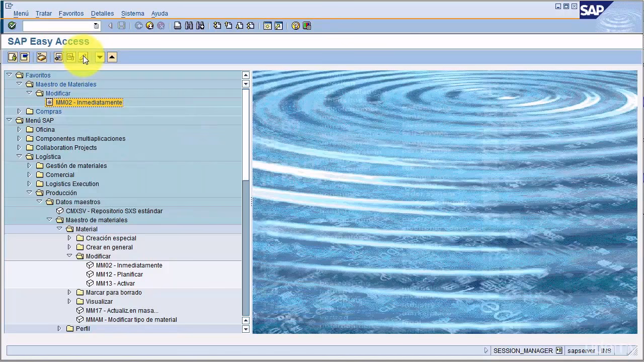This screenshot has width=644, height=362.
Task: Expand the Visualizar folder
Action: [69, 302]
